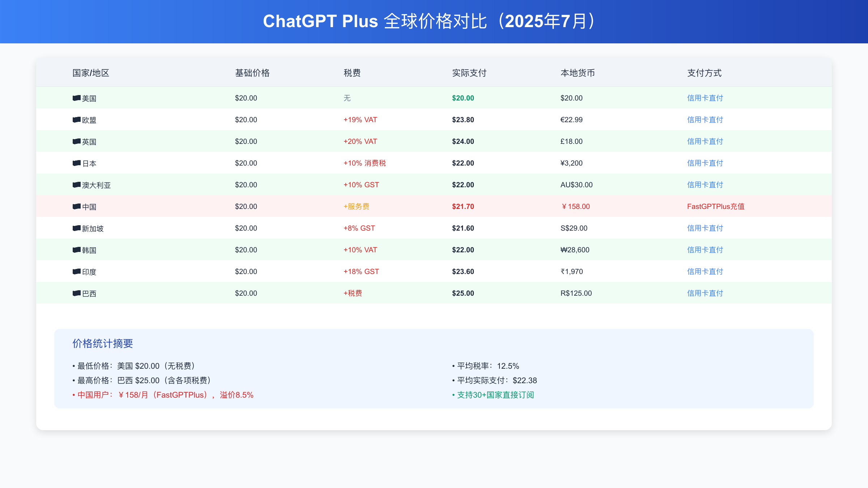The width and height of the screenshot is (868, 488).
Task: Click the flag icon beside 英国
Action: 76,141
